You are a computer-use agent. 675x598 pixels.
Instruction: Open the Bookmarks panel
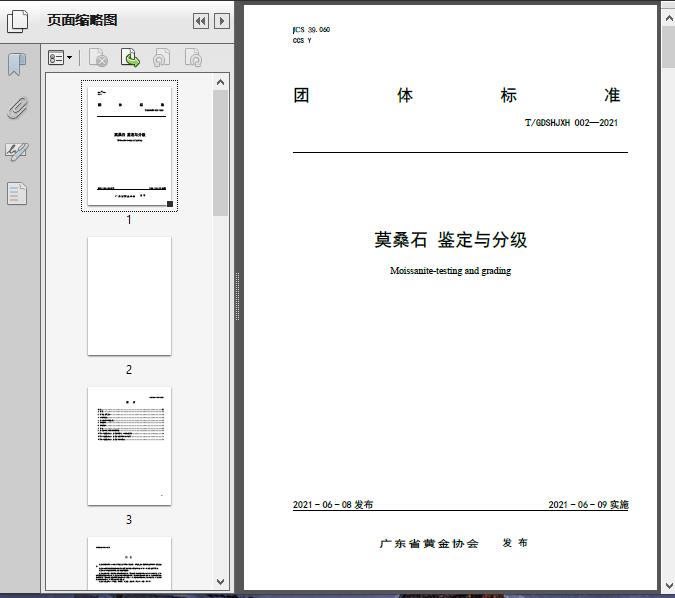pyautogui.click(x=17, y=65)
